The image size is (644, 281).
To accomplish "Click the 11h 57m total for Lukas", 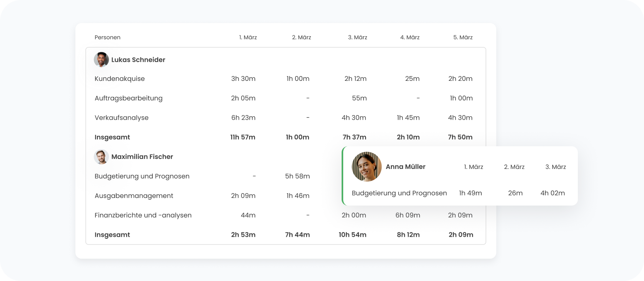I will point(242,137).
